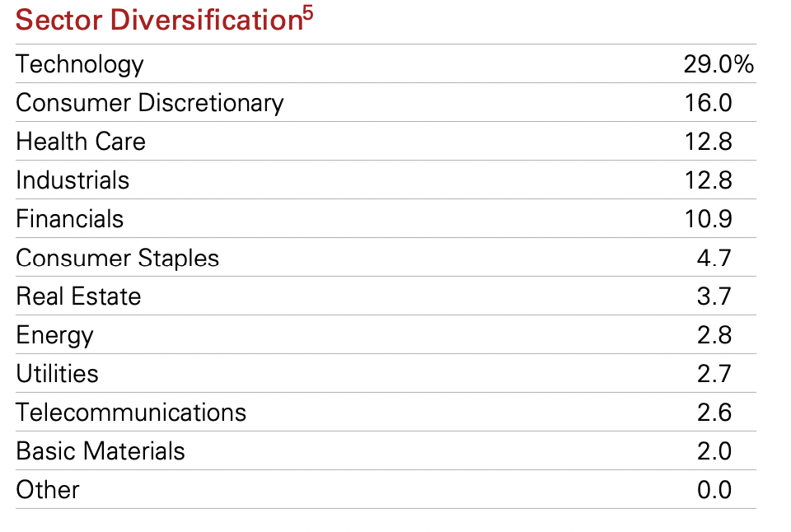Screen dimensions: 791x532
Task: Click the Sector Diversification heading
Action: tap(159, 20)
